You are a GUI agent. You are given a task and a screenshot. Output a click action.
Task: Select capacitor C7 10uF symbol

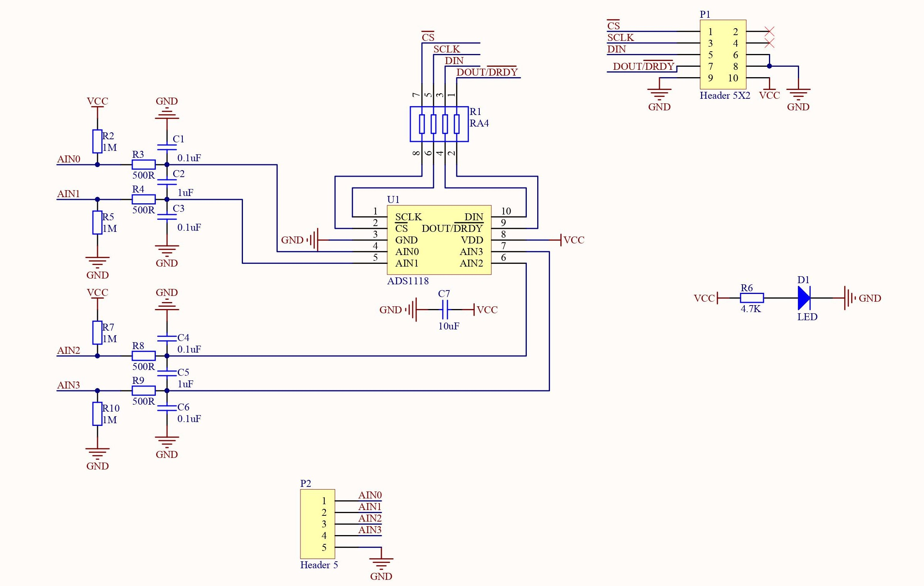pyautogui.click(x=445, y=309)
